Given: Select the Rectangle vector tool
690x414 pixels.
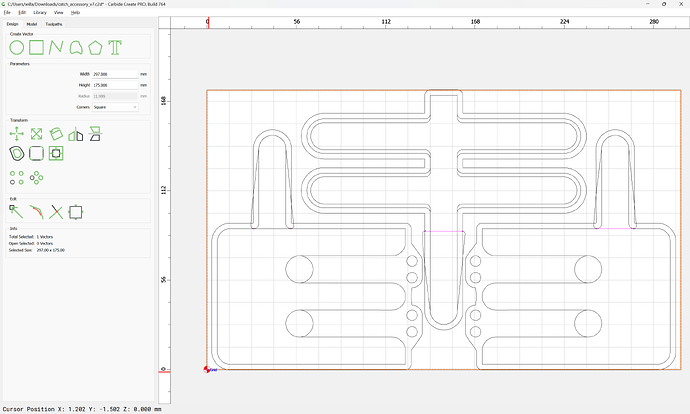Looking at the screenshot, I should coord(37,48).
